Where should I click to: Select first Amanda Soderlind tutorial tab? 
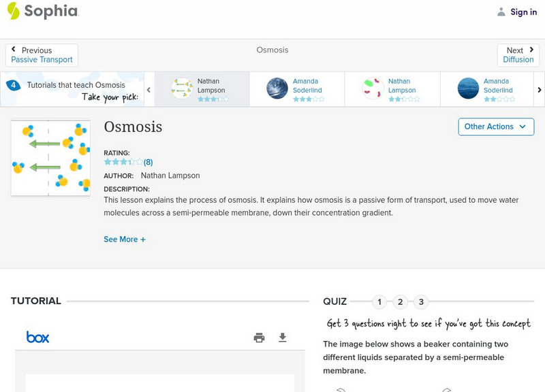tap(297, 89)
